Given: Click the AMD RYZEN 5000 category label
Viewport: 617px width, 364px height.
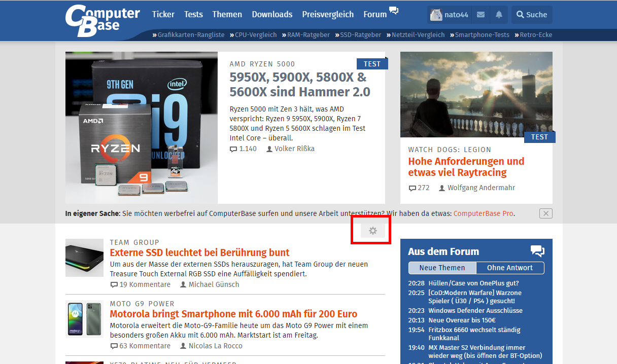Looking at the screenshot, I should coord(262,64).
